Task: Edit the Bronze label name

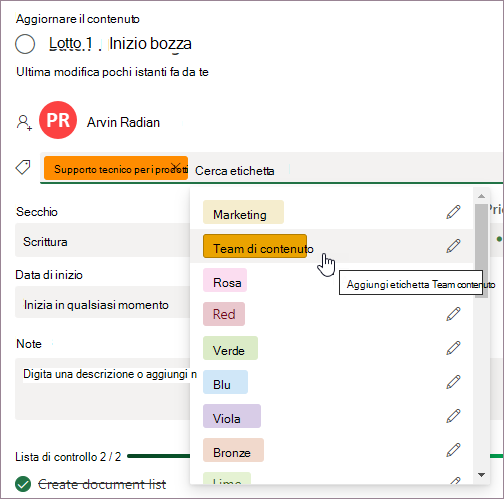Action: click(x=453, y=450)
